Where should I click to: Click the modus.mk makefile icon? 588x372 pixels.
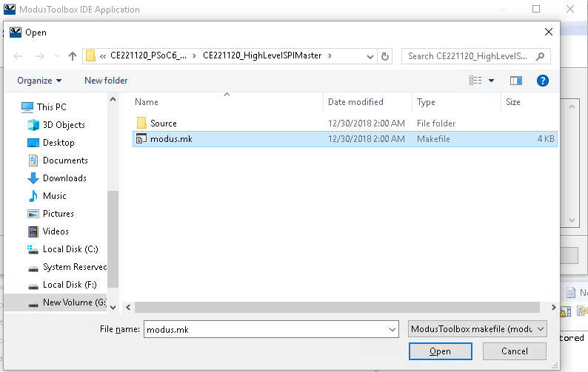141,139
